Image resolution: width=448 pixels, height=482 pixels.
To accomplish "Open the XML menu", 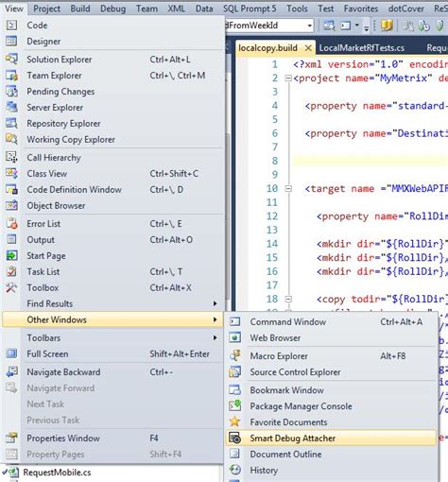I will 176,9.
